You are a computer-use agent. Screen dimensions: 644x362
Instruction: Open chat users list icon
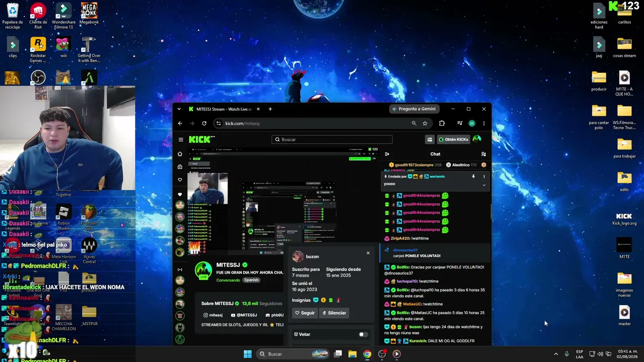point(484,154)
